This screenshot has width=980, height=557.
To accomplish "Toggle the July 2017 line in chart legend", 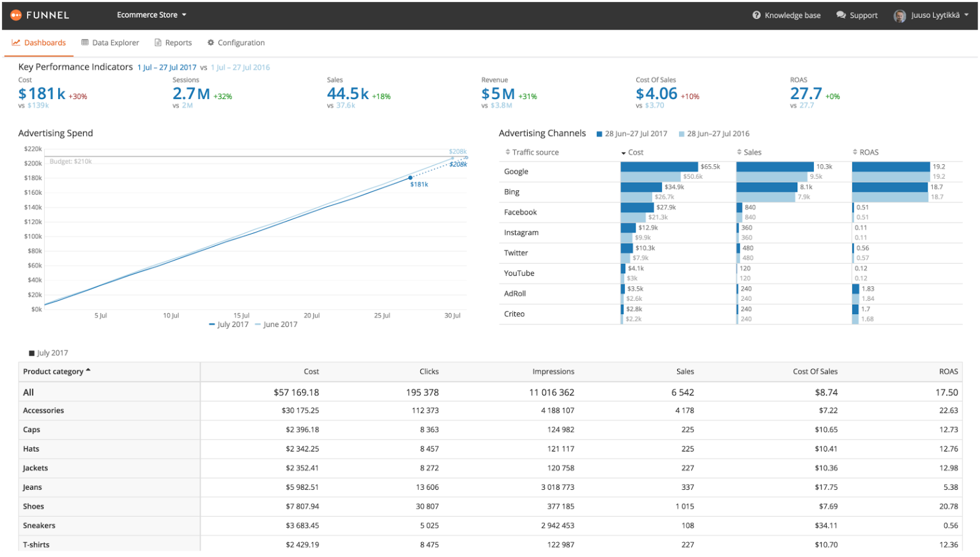I will (x=229, y=324).
